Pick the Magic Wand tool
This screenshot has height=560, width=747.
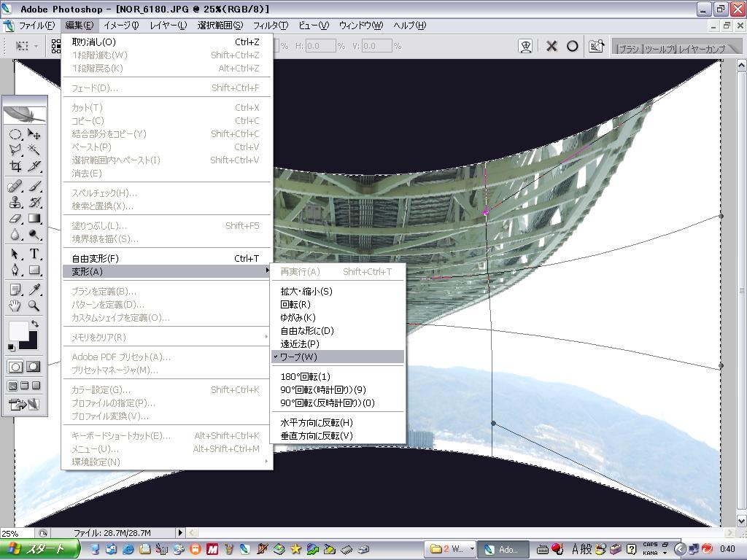[x=34, y=149]
